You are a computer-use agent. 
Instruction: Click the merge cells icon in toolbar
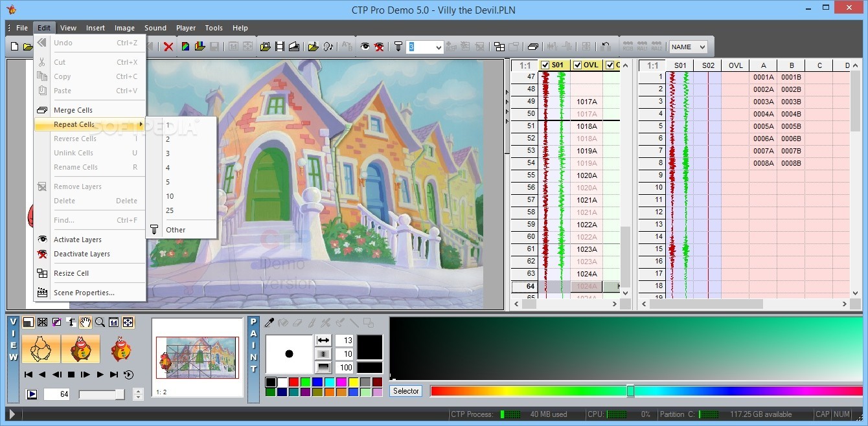(532, 47)
